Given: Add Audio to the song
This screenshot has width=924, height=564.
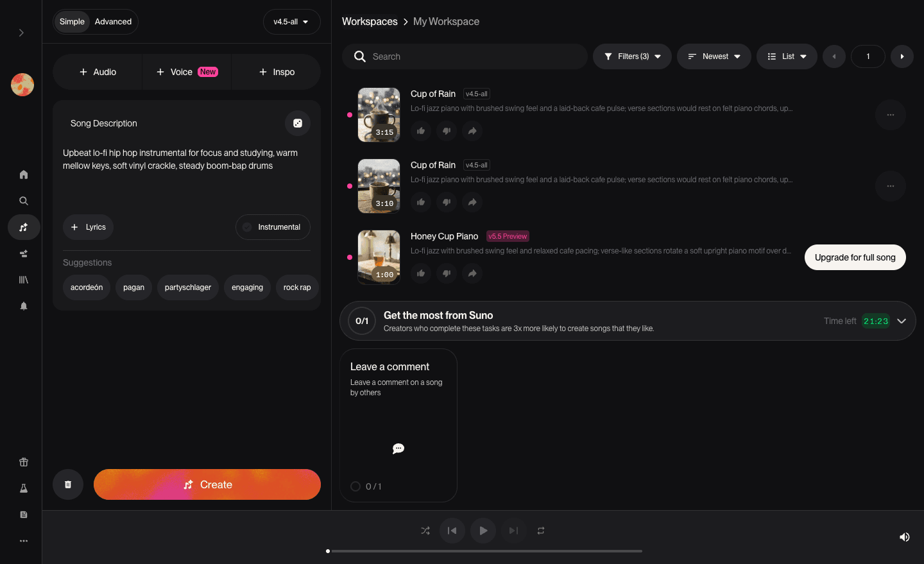Looking at the screenshot, I should point(98,72).
